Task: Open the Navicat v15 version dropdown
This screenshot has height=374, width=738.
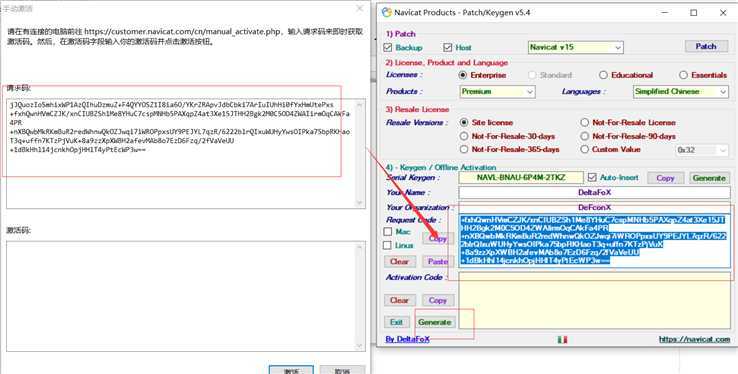Action: [576, 47]
